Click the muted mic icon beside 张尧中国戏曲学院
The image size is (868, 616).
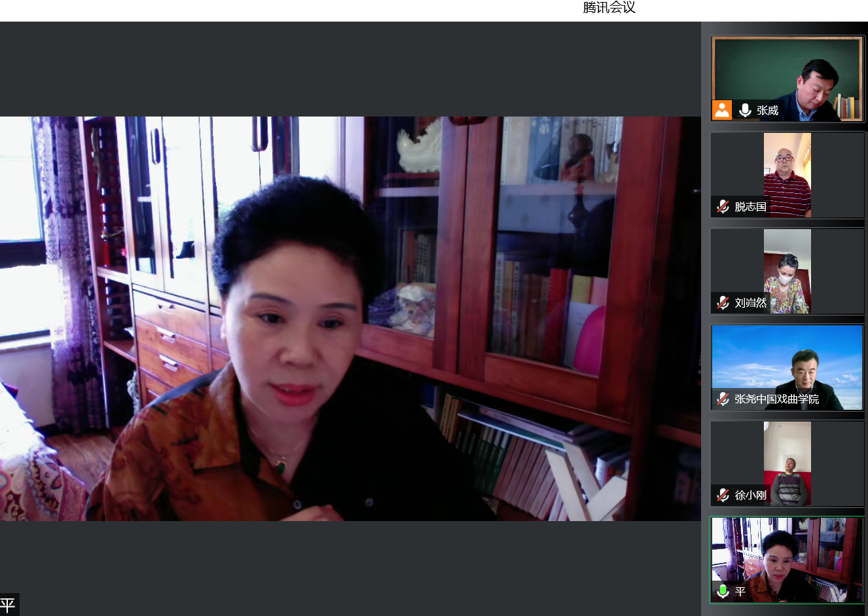tap(723, 399)
